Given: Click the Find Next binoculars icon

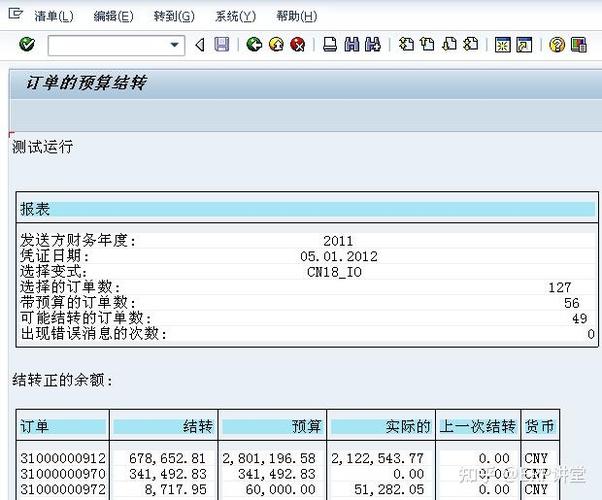Looking at the screenshot, I should pos(373,45).
